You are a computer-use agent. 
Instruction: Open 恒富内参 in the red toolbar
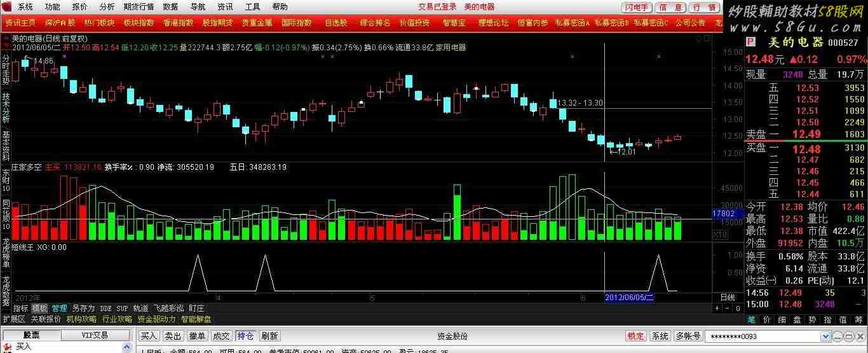pos(532,22)
